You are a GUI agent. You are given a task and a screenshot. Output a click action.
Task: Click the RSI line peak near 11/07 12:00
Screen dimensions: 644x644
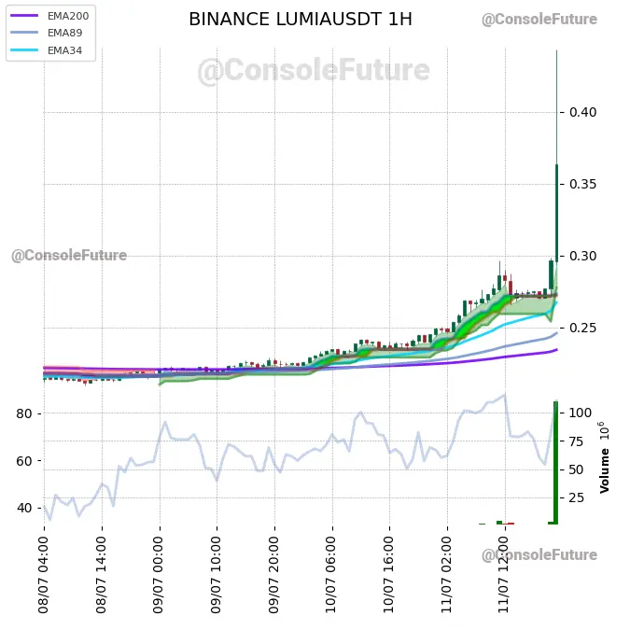504,395
